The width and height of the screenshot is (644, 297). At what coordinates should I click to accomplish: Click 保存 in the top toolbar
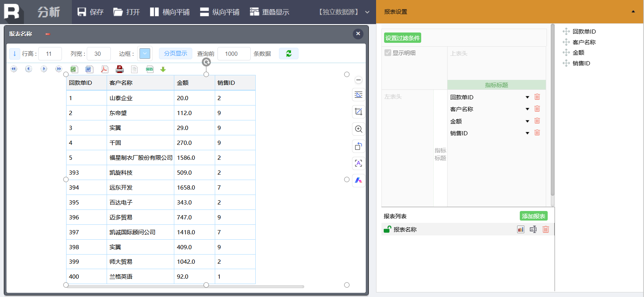[91, 12]
